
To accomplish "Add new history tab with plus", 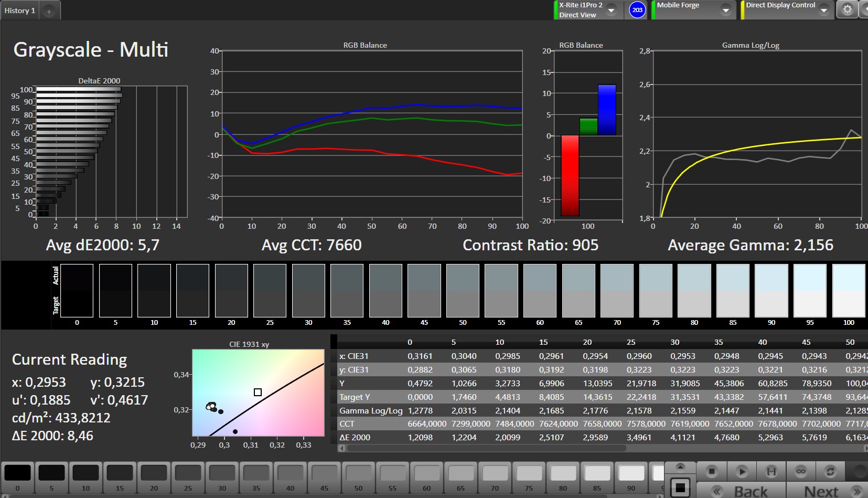I will pyautogui.click(x=49, y=11).
